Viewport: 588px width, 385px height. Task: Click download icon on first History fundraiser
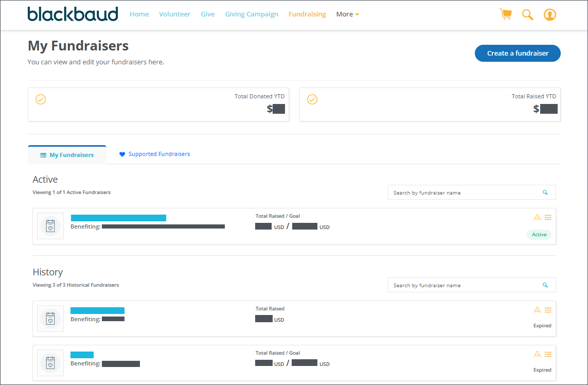coord(537,310)
